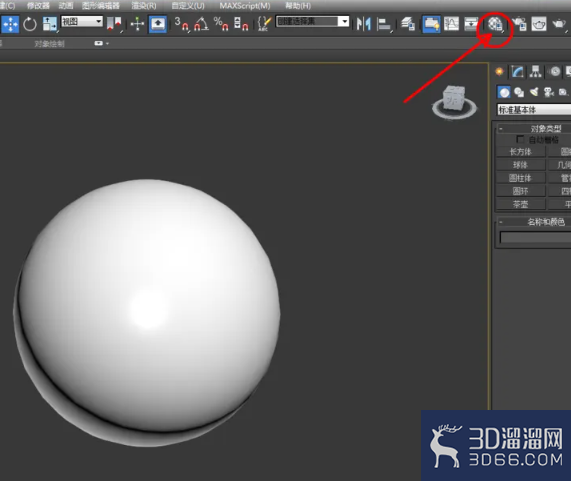
Task: Open the 渲染(R) menu
Action: (144, 5)
